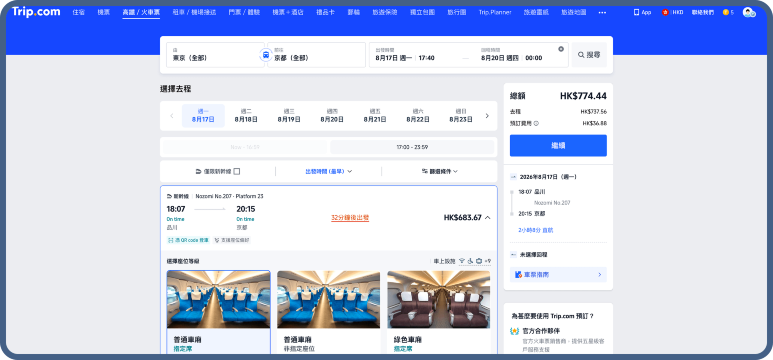773x360 pixels.
Task: Open the App download link
Action: pos(642,12)
